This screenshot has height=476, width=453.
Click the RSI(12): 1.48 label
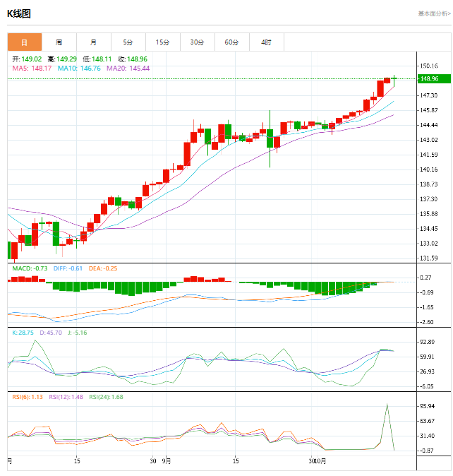pyautogui.click(x=66, y=397)
